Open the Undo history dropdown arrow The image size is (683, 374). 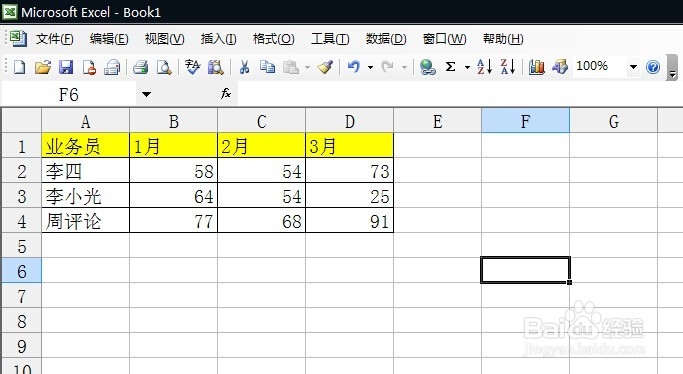pos(370,67)
